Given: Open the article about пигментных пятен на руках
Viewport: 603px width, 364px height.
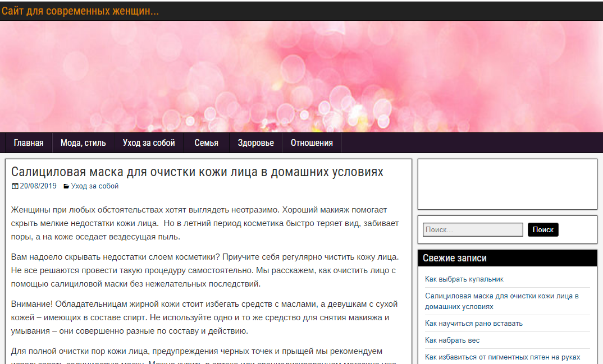Looking at the screenshot, I should pos(502,357).
